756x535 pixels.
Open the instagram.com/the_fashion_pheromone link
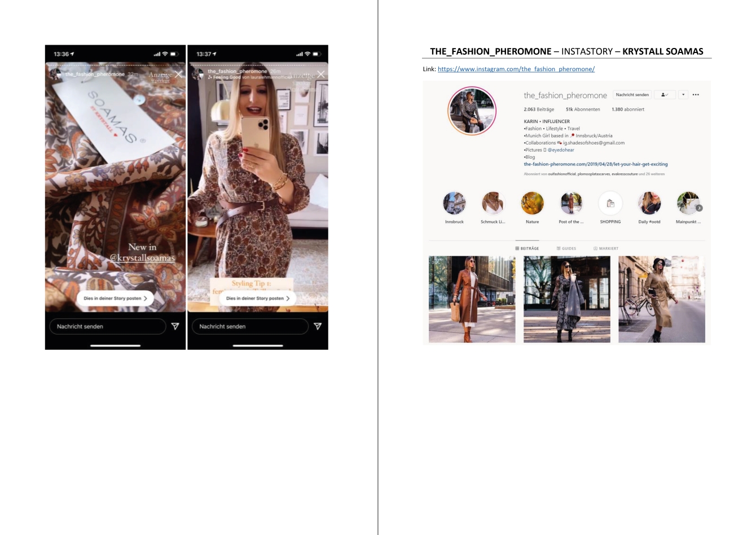(x=516, y=69)
